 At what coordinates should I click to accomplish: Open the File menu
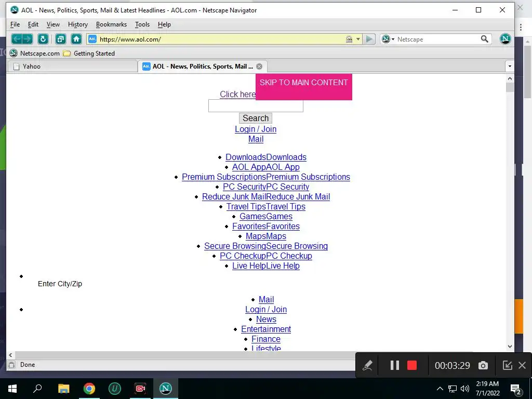click(15, 24)
